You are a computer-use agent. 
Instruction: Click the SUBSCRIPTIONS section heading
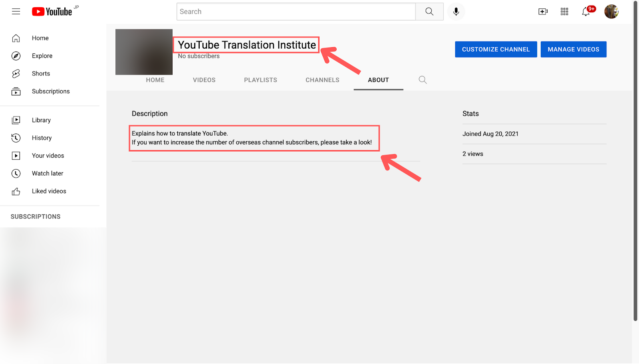pyautogui.click(x=36, y=217)
